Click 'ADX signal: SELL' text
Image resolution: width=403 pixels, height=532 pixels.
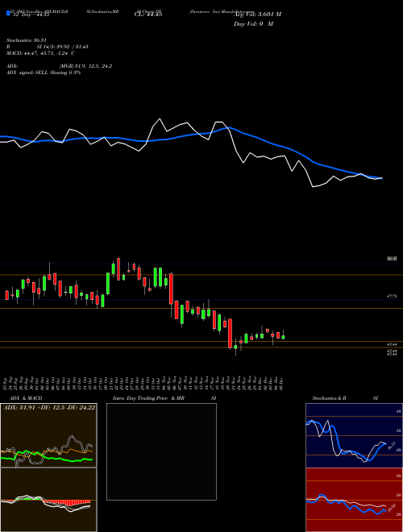[27, 73]
